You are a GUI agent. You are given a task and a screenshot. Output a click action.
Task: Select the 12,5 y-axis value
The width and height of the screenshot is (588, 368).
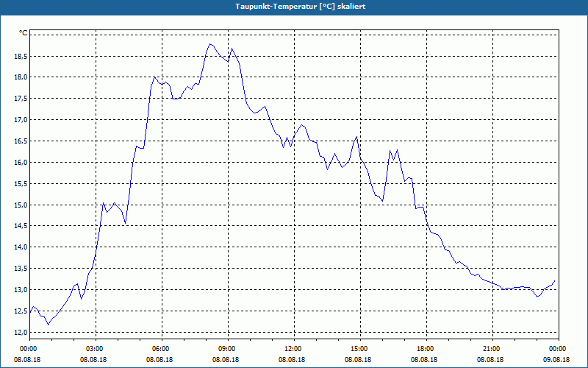pos(20,311)
